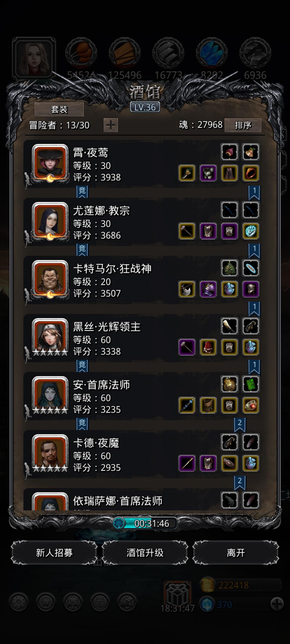Click the 离开 leave button
The image size is (290, 644).
[236, 553]
